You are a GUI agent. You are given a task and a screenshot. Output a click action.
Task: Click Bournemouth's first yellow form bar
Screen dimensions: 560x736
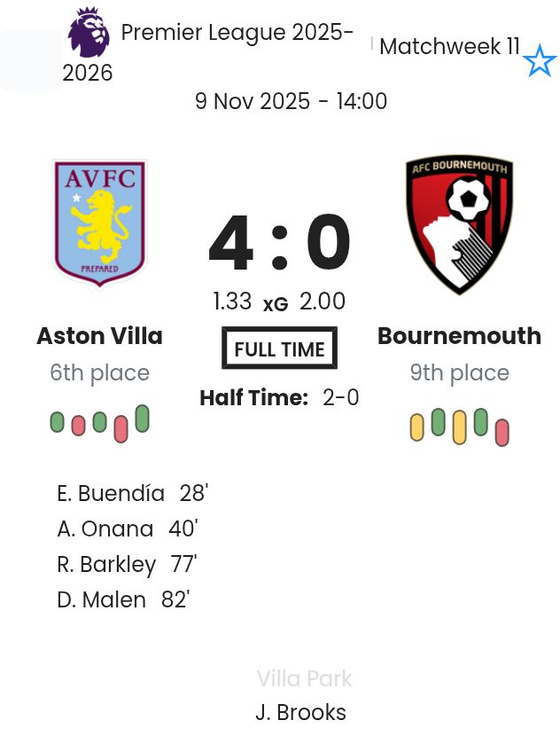[x=417, y=427]
